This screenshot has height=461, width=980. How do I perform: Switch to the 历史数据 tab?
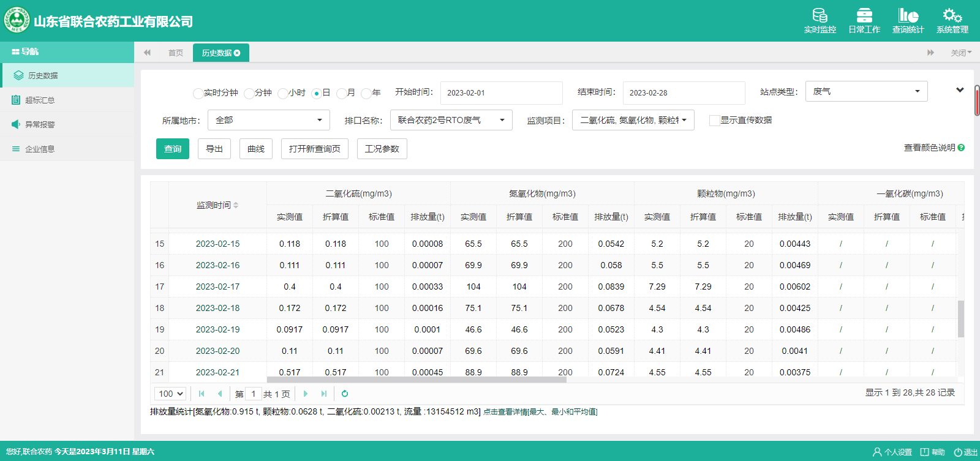pos(221,53)
